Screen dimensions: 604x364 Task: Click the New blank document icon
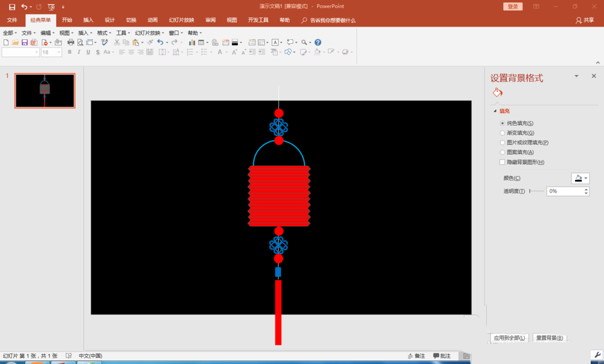[6, 42]
